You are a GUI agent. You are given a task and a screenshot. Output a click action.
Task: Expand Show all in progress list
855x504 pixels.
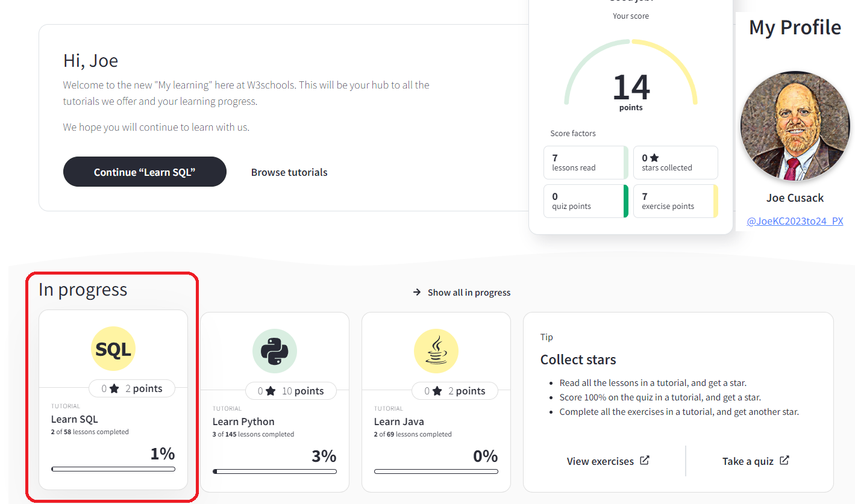469,292
